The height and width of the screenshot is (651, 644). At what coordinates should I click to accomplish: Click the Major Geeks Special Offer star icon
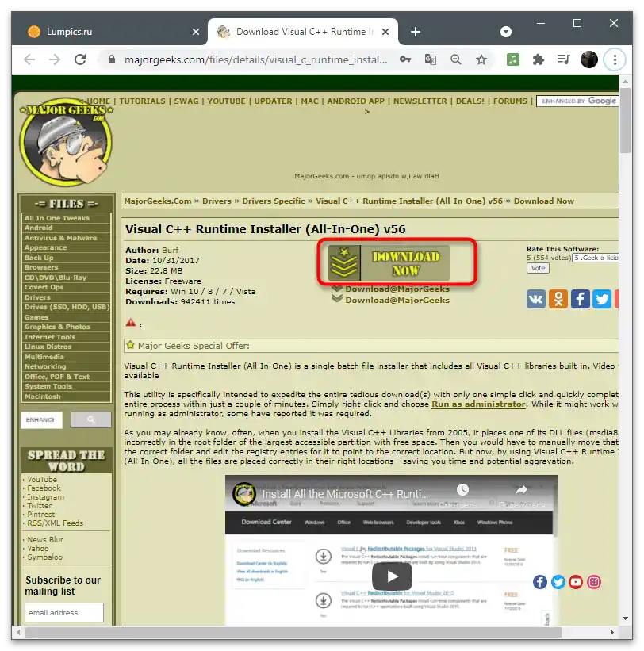131,345
